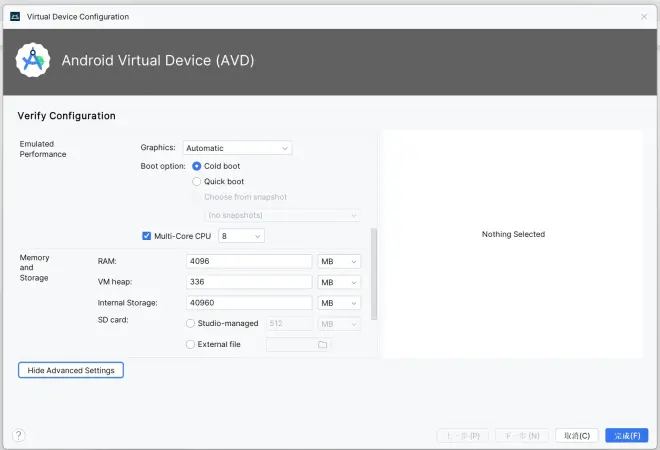660x450 pixels.
Task: Select the Cold boot radio button
Action: [x=197, y=166]
